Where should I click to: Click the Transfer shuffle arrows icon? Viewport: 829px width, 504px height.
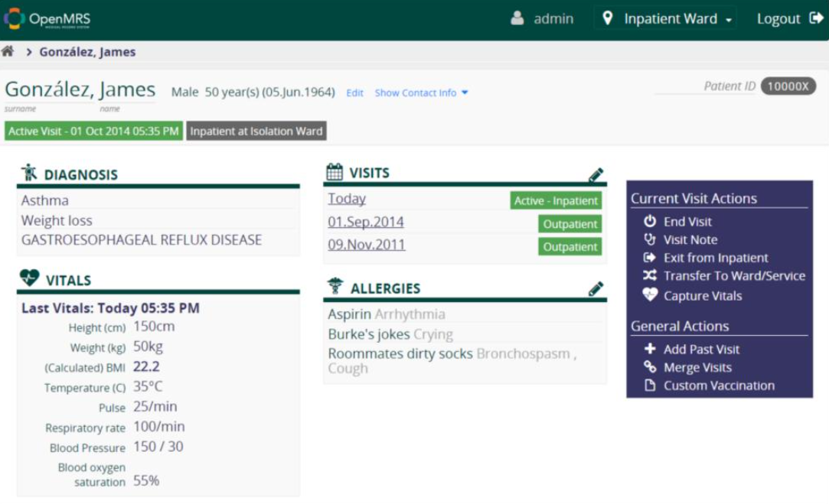[650, 275]
